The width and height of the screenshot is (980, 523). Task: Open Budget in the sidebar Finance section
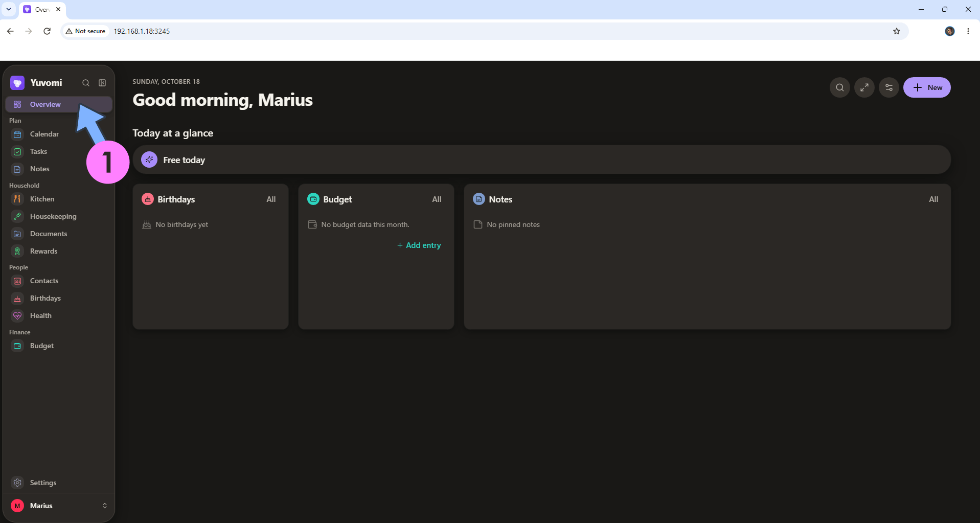click(59, 346)
